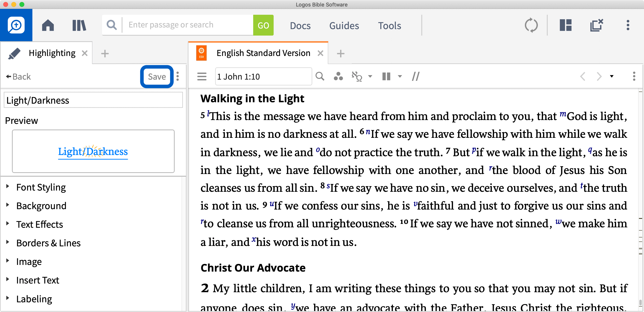Viewport: 644px width, 312px height.
Task: Click the visual filters three-dots icon
Action: click(338, 76)
